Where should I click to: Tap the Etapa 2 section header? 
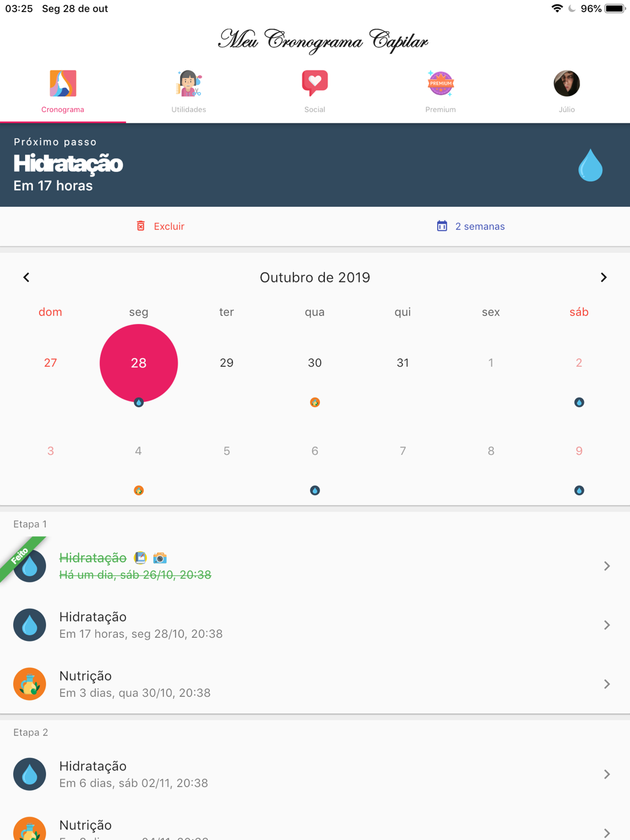tap(31, 732)
